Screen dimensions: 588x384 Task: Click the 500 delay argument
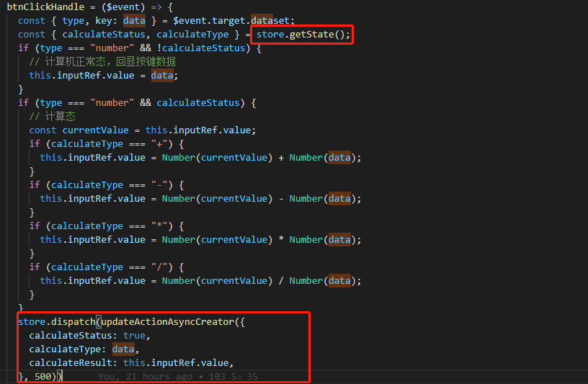43,377
